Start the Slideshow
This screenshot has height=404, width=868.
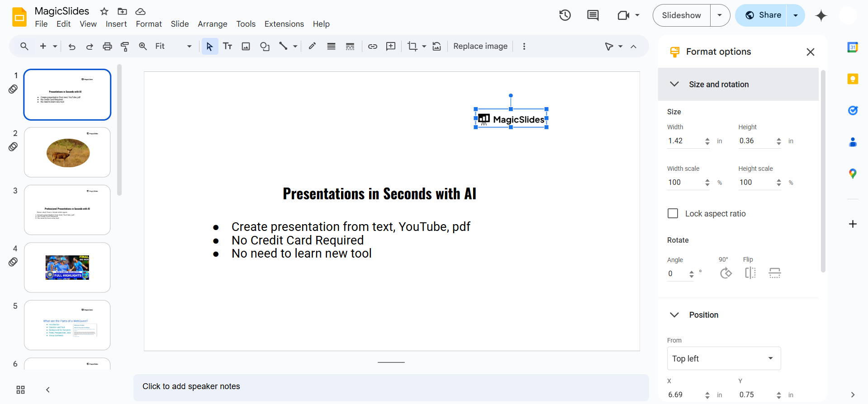coord(681,15)
